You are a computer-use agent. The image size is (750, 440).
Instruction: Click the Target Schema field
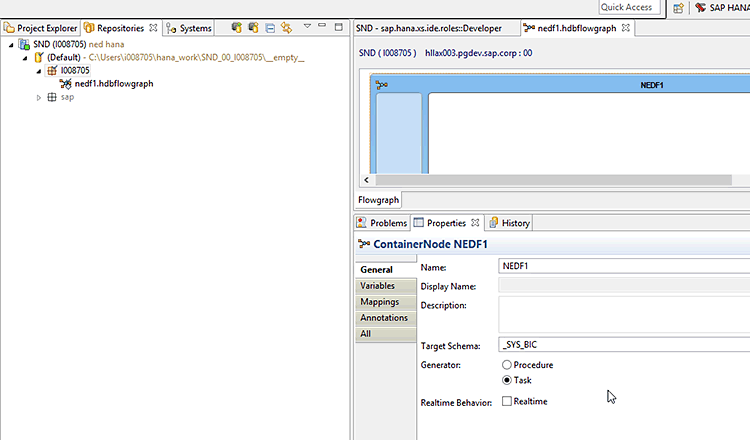(x=624, y=345)
